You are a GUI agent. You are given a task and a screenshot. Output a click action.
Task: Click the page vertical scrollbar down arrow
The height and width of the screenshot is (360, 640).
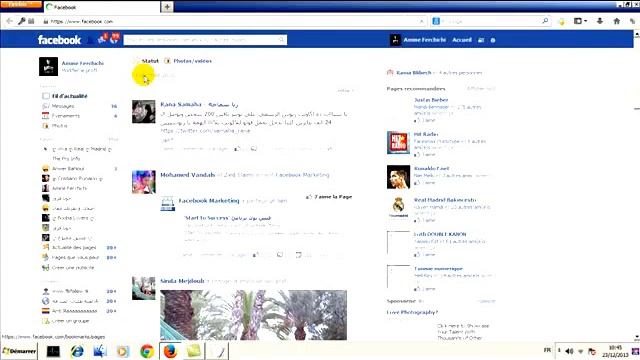637,338
